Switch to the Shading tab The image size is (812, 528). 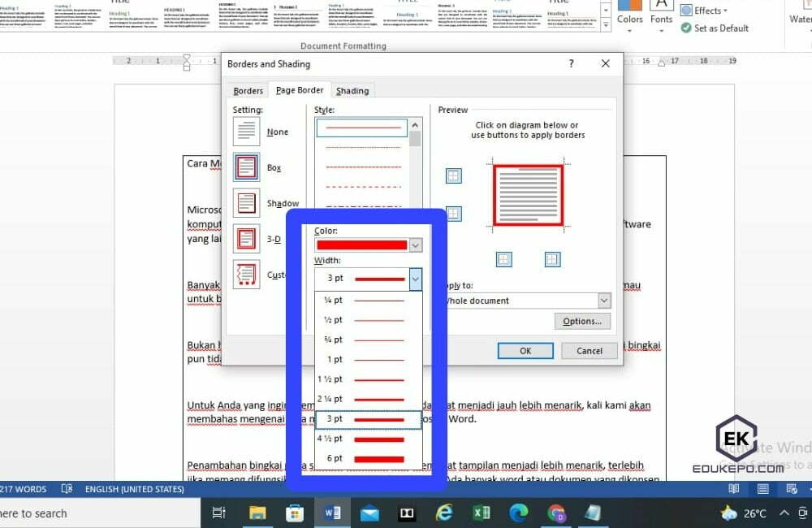352,90
